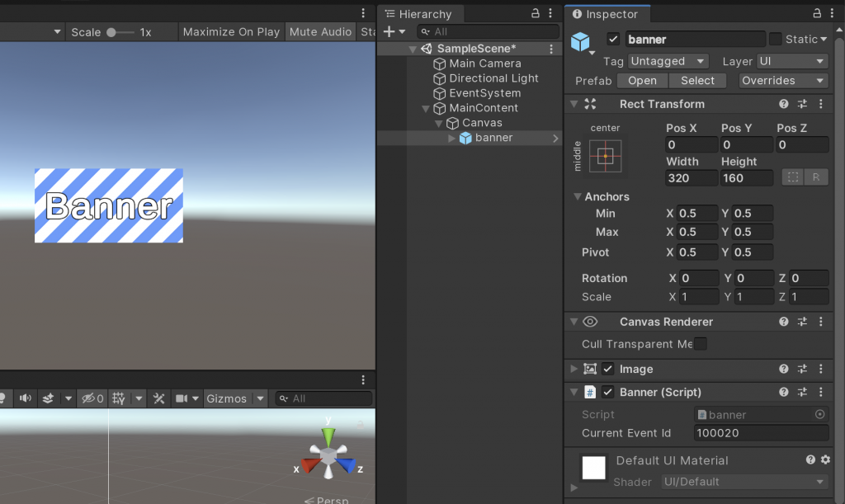The width and height of the screenshot is (845, 504).
Task: Toggle the Static checkbox for banner
Action: pyautogui.click(x=774, y=39)
